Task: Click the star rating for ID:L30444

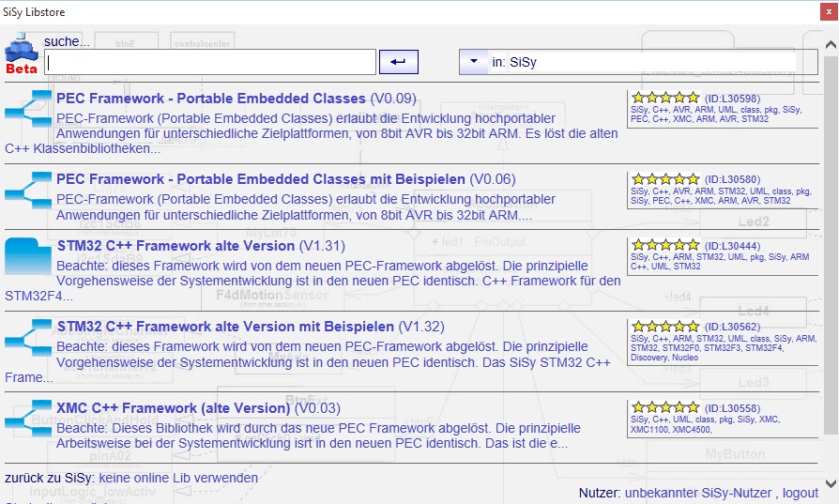Action: 665,245
